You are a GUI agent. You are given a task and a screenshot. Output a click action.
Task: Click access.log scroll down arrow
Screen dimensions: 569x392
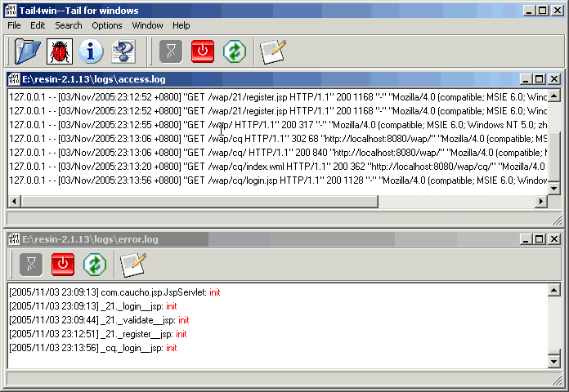click(553, 188)
